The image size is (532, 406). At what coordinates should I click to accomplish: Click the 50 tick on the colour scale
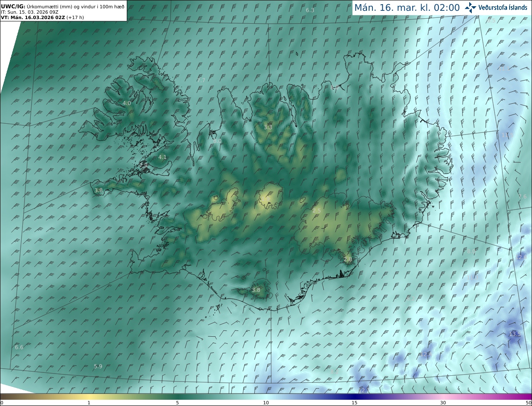pyautogui.click(x=528, y=403)
